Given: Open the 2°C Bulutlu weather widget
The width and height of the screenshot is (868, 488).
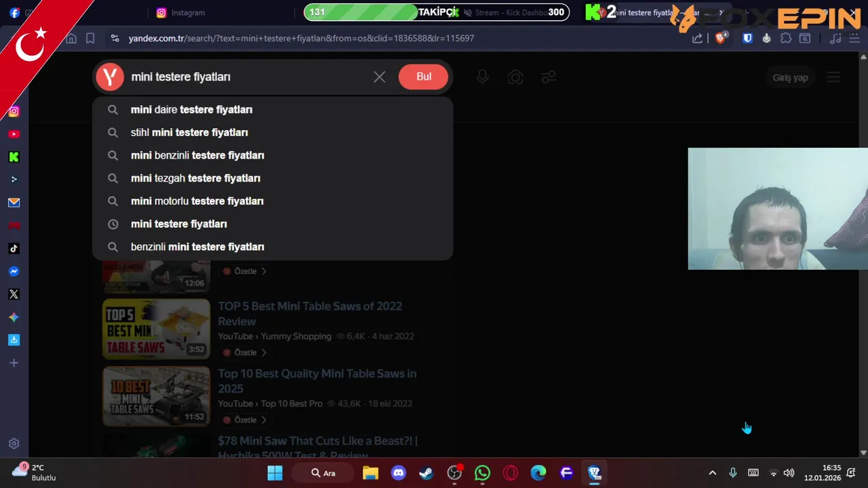Looking at the screenshot, I should [34, 472].
